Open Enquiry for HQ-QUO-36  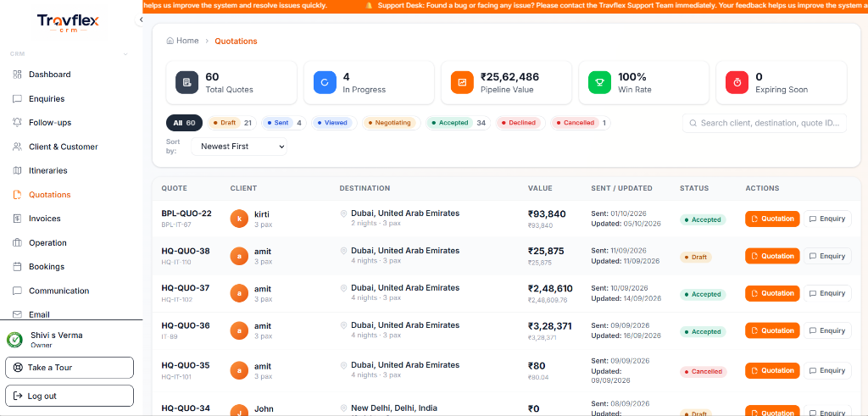827,330
